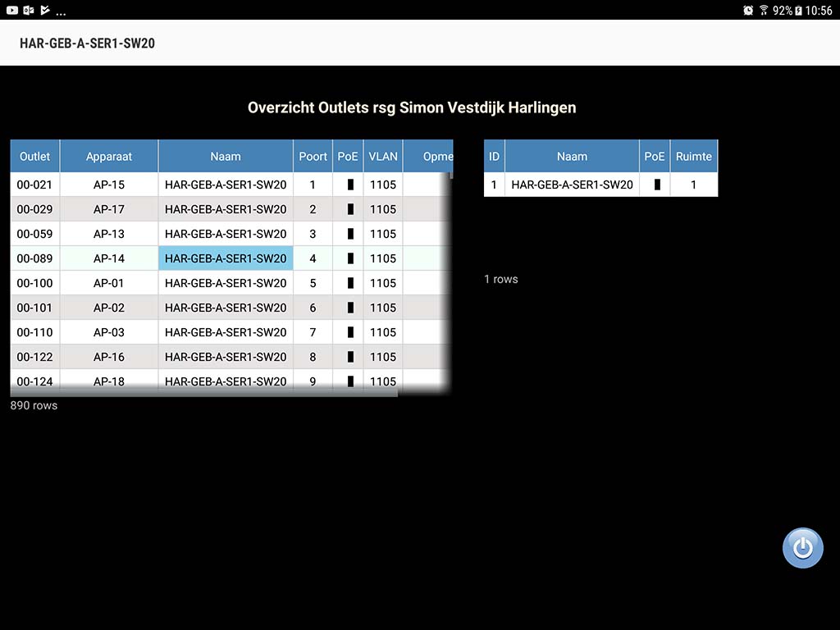Tap the alarm clock status icon
The height and width of the screenshot is (630, 840).
tap(748, 10)
